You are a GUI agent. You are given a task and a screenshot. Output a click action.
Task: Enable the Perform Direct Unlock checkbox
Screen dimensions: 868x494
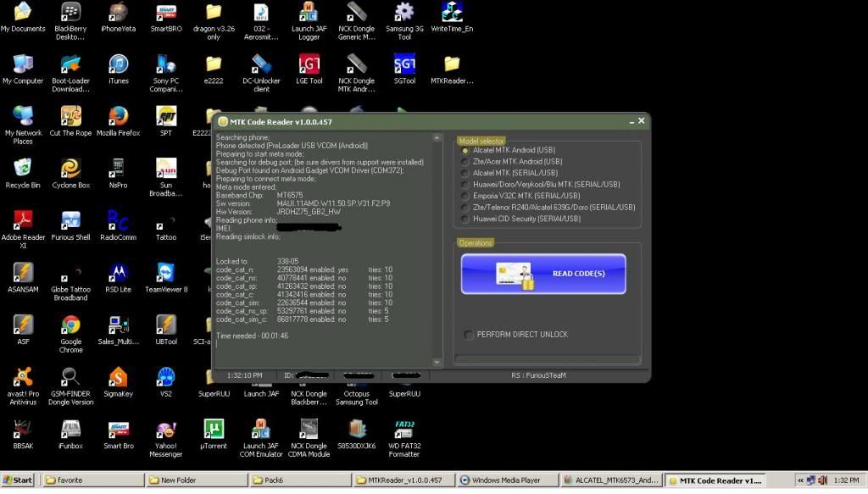coord(469,335)
